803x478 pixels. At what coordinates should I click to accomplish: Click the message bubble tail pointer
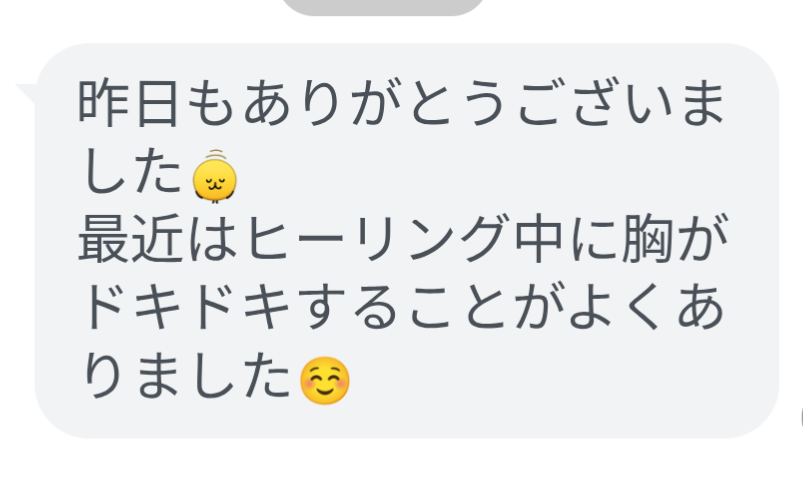click(x=26, y=94)
